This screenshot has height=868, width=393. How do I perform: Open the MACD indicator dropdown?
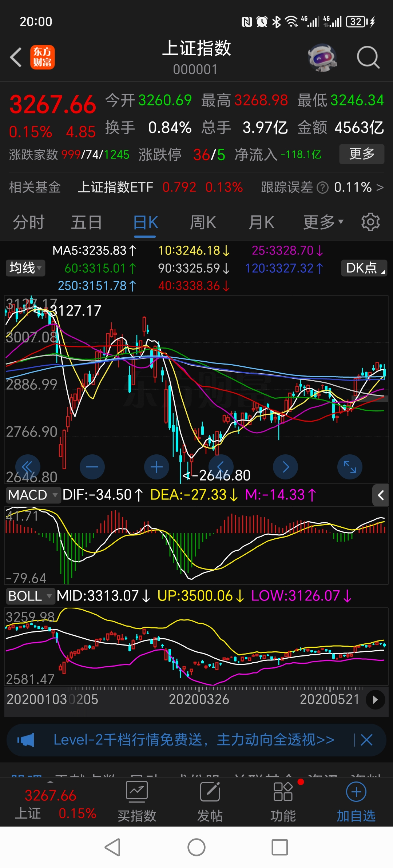(x=33, y=495)
